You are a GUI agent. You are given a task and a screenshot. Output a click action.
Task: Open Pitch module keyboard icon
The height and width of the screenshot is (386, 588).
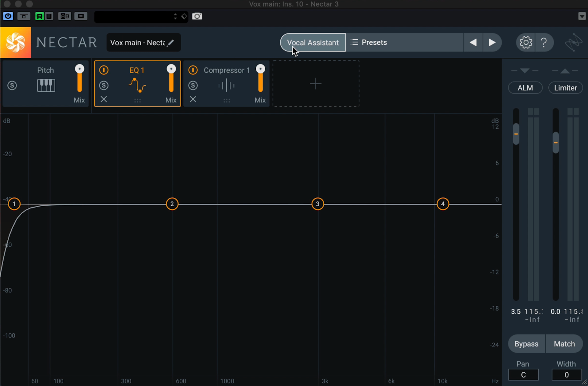click(x=46, y=85)
